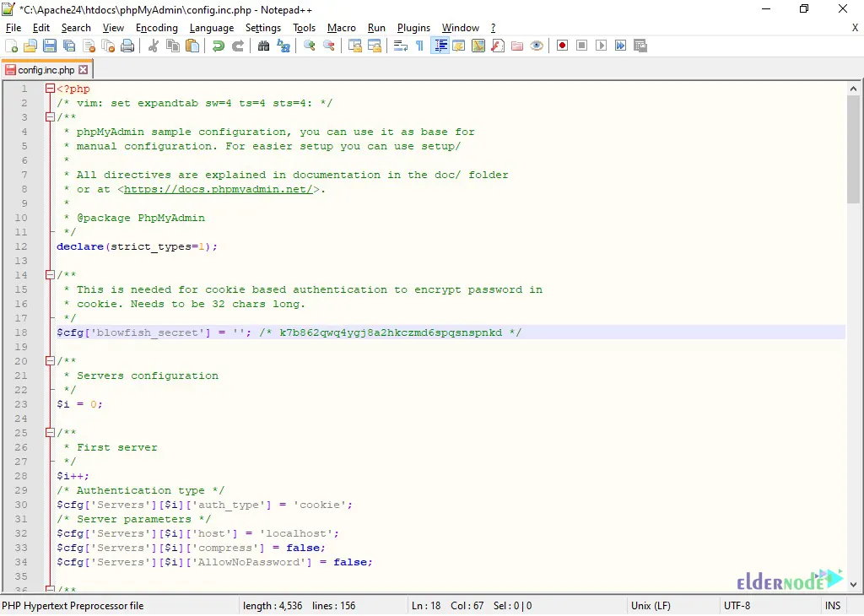Screen dimensions: 864x616
Task: Save all open documents
Action: click(68, 46)
